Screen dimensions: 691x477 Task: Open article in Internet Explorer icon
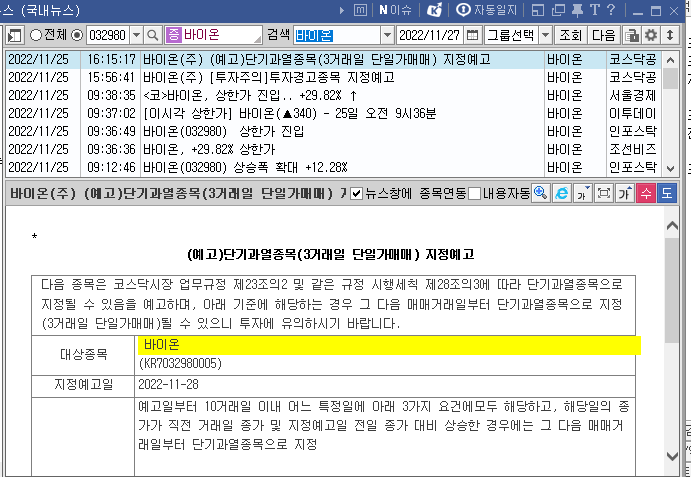point(562,193)
